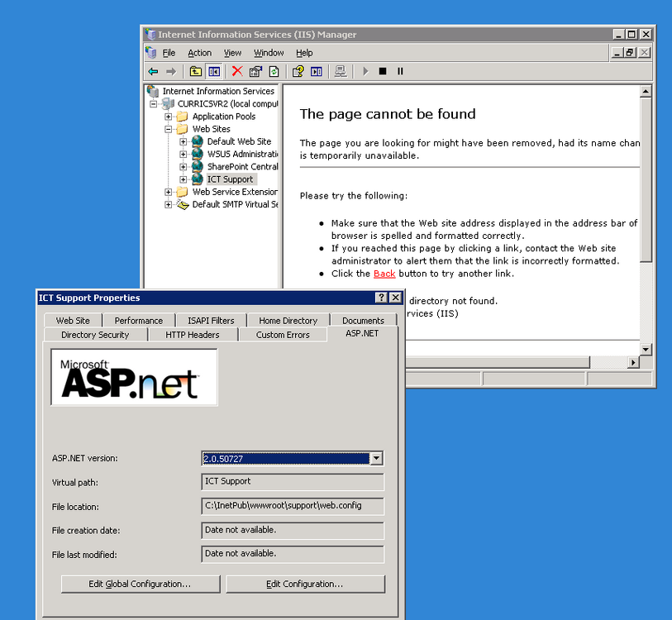Click the Pause item toolbar icon

(400, 71)
